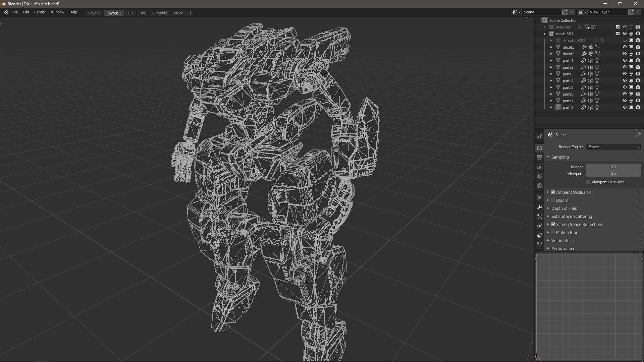
Task: Enable the Bloom checkbox
Action: point(553,200)
